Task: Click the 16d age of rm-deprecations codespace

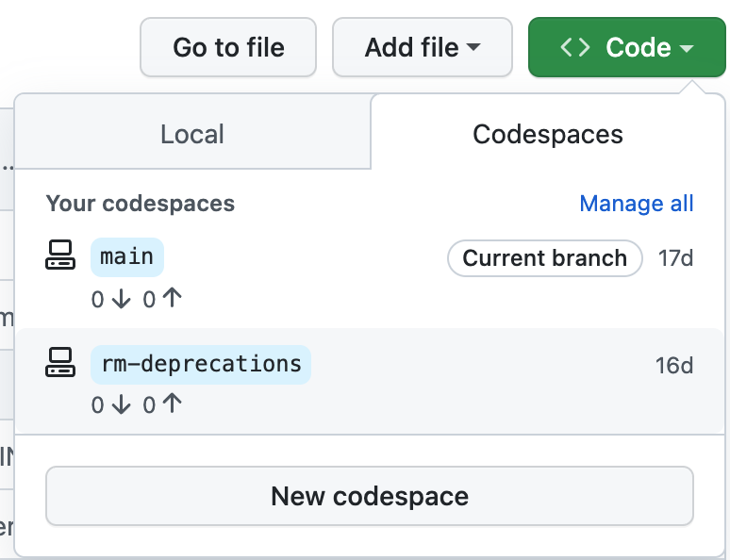Action: tap(674, 366)
